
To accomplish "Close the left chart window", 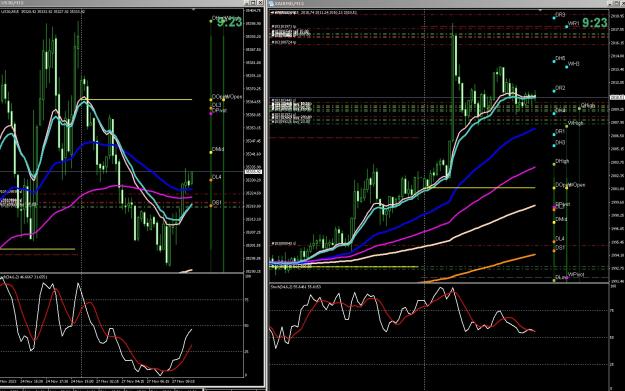I will coord(261,3).
